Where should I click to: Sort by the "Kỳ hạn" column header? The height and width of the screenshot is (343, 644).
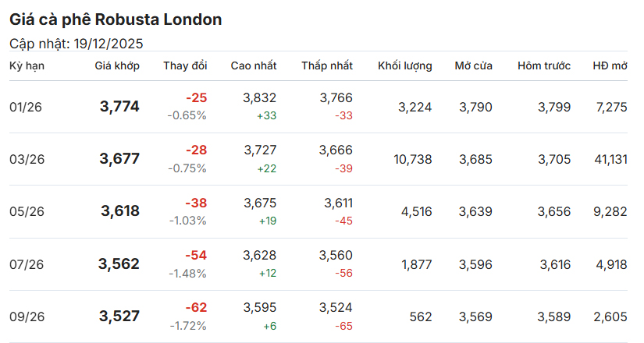27,66
